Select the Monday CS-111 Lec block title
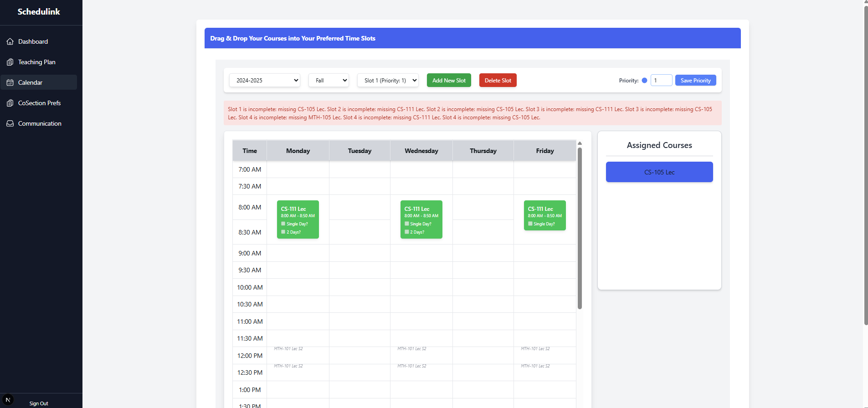This screenshot has width=868, height=408. (293, 209)
